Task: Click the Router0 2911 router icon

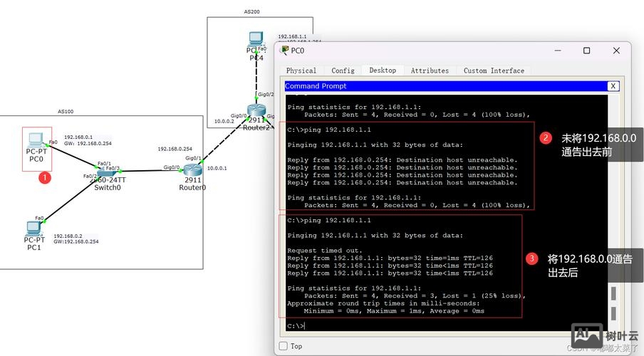Action: [x=192, y=169]
